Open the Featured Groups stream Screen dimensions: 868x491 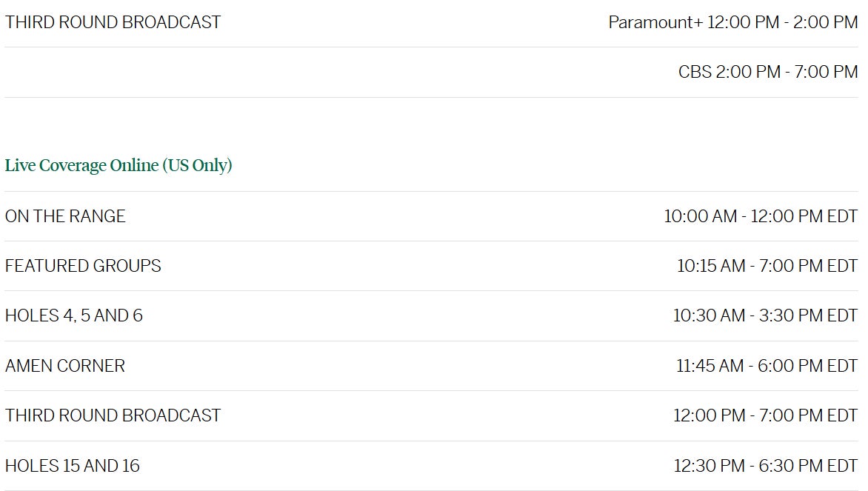pos(83,266)
